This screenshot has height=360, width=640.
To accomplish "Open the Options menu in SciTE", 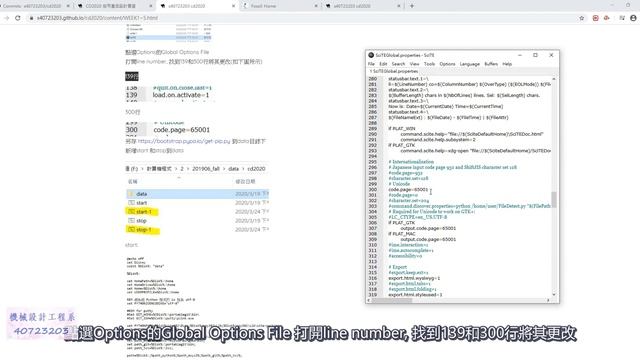I will tap(447, 64).
